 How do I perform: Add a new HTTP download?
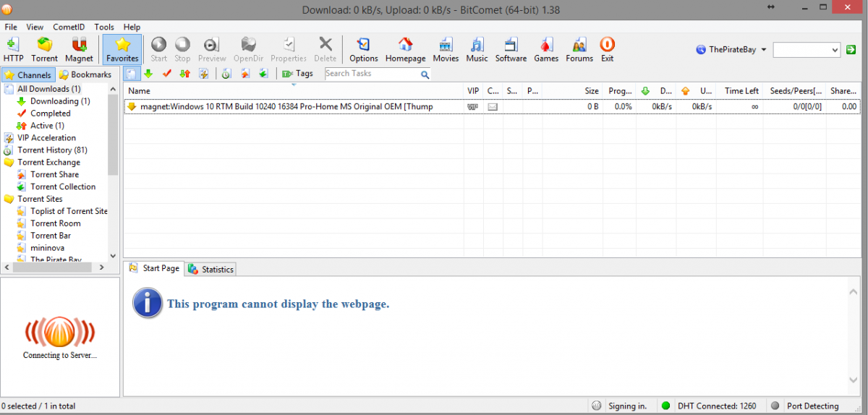(x=13, y=49)
